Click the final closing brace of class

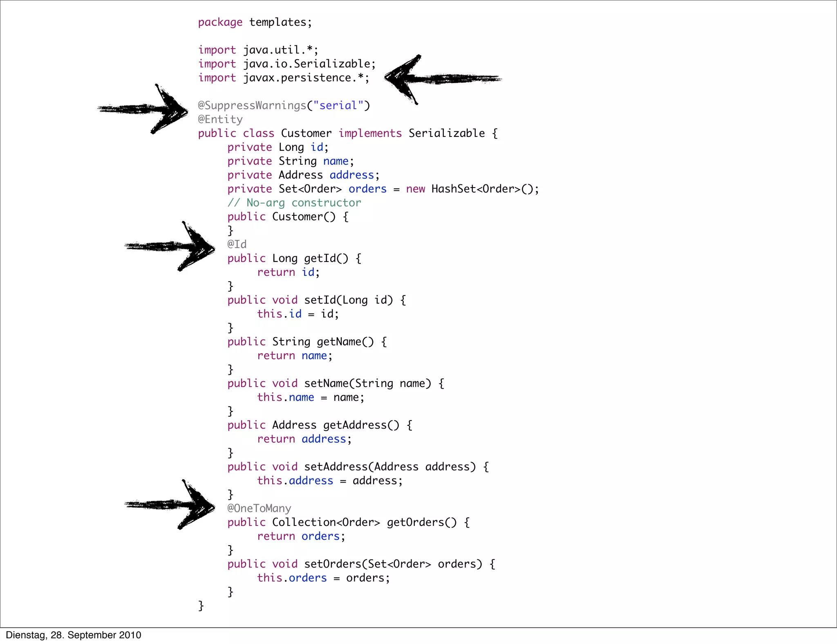(x=201, y=606)
